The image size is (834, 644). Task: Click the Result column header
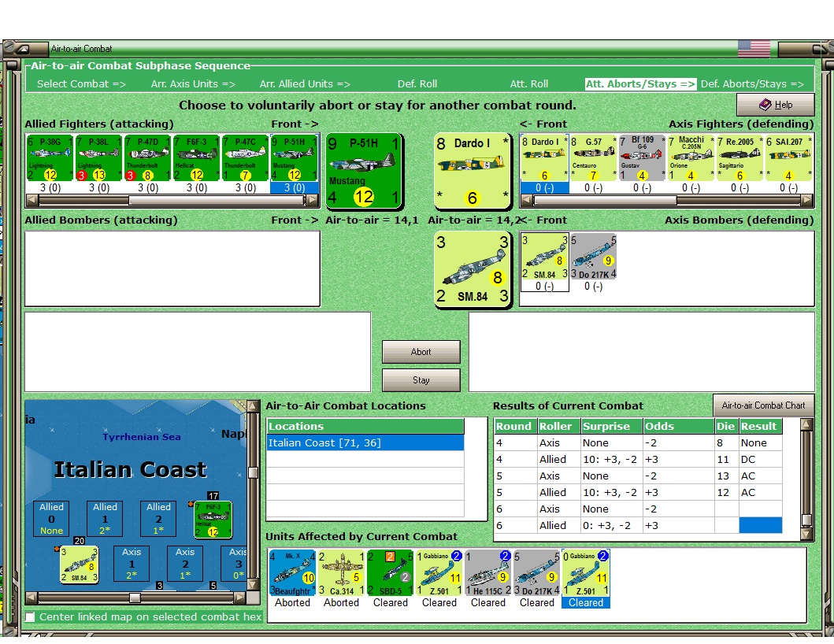[761, 426]
